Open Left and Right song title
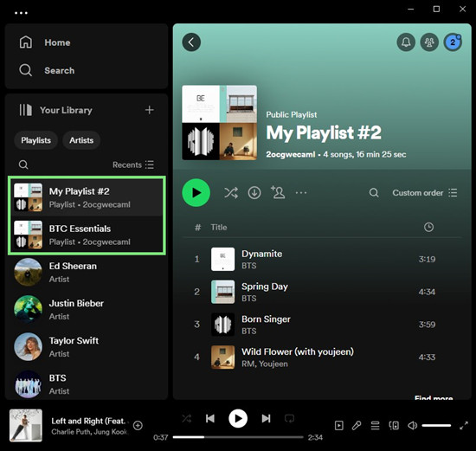The image size is (476, 451). pyautogui.click(x=88, y=421)
